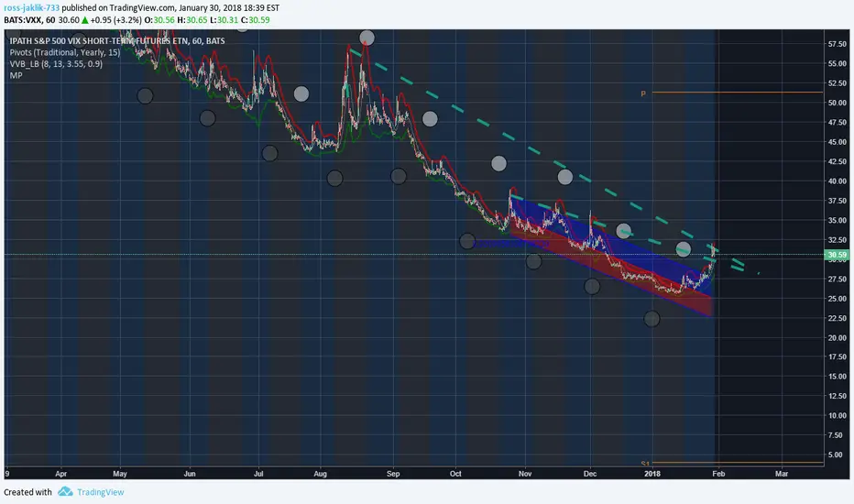Click the May label on time axis
Viewport: 854px width, 504px height.
point(120,474)
